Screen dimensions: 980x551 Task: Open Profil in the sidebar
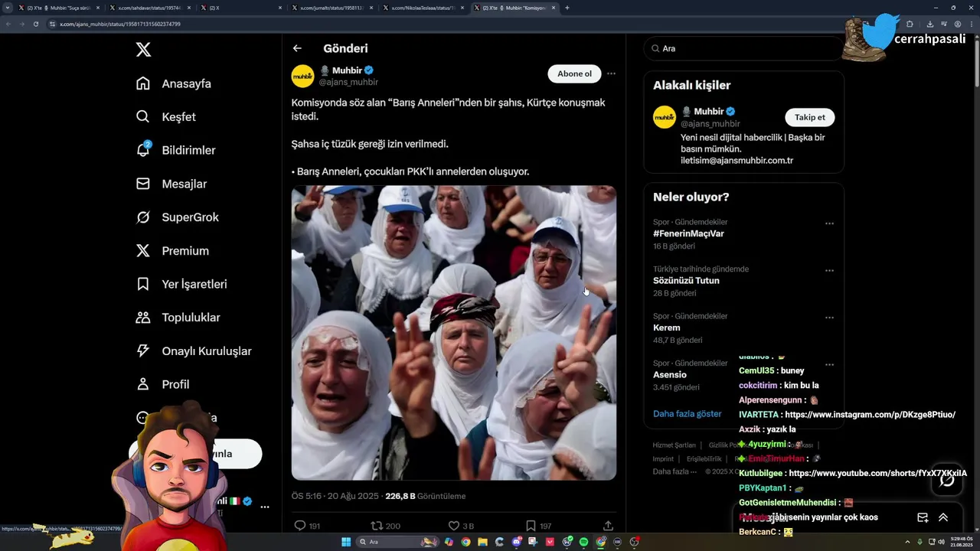[163, 384]
